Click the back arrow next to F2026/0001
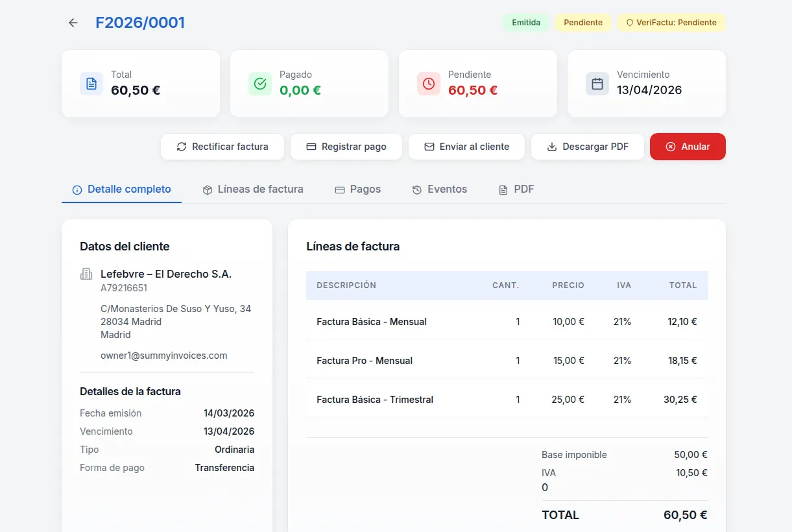 73,23
